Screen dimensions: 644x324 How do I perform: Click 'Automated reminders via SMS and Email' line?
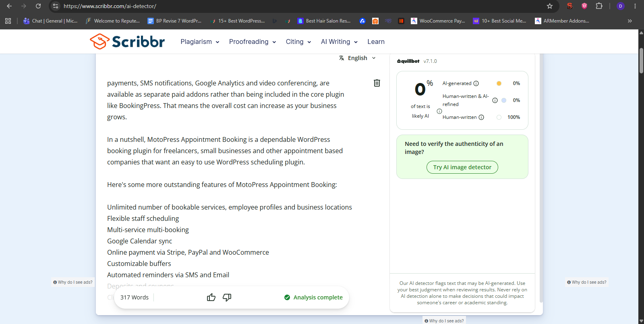tap(168, 275)
